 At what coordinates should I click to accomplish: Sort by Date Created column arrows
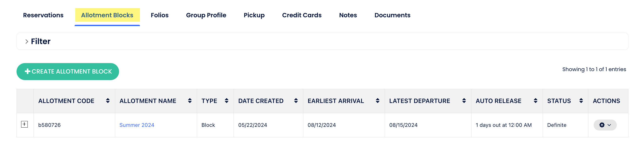(296, 101)
